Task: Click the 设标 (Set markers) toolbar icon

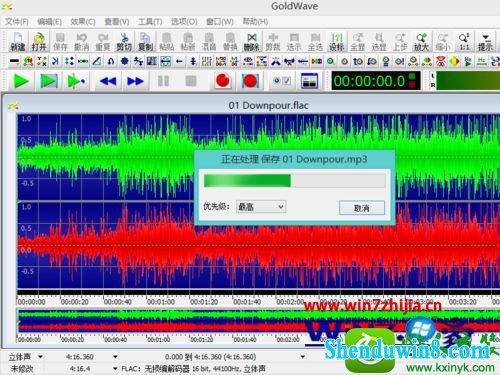Action: (x=336, y=42)
